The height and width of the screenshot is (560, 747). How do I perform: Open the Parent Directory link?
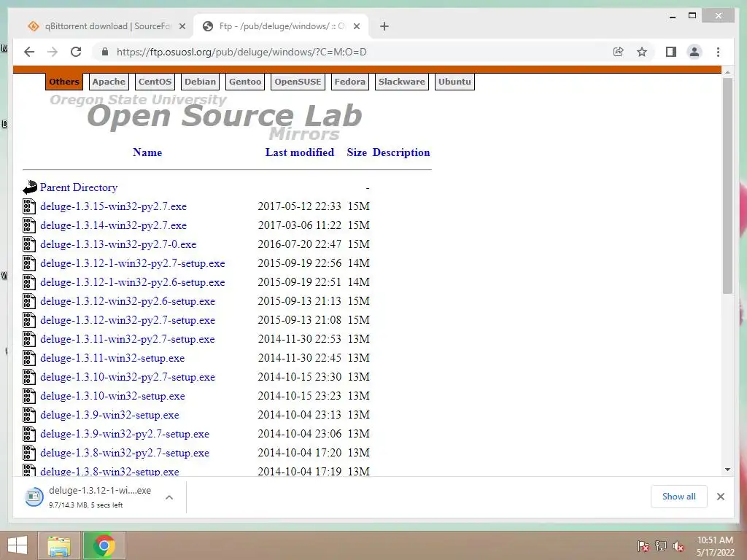coord(79,187)
